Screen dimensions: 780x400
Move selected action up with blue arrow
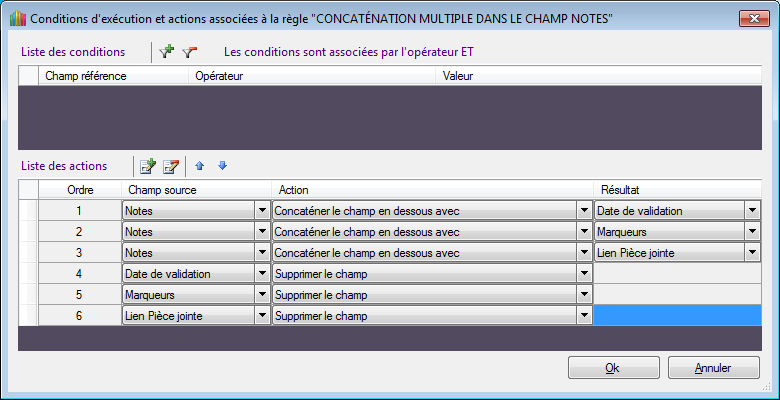[x=200, y=166]
